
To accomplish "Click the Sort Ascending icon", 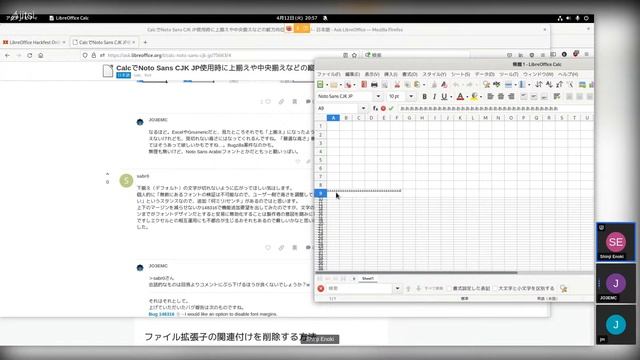I will click(x=549, y=84).
